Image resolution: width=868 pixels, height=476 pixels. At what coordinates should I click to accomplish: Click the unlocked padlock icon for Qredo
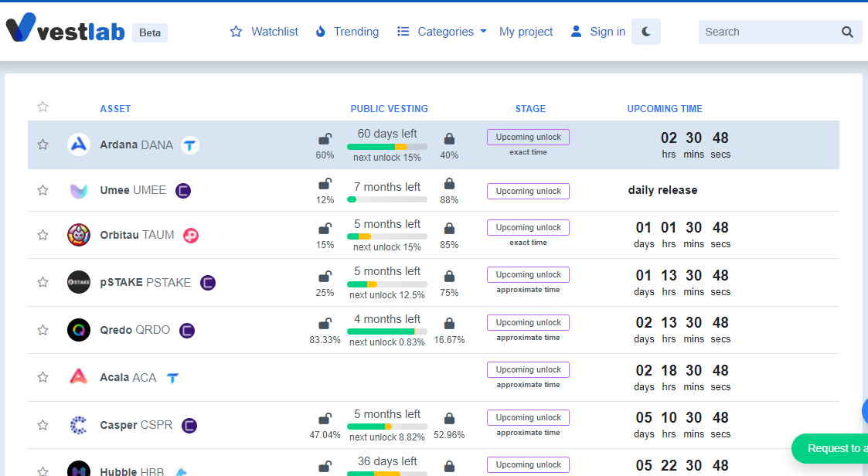[325, 323]
